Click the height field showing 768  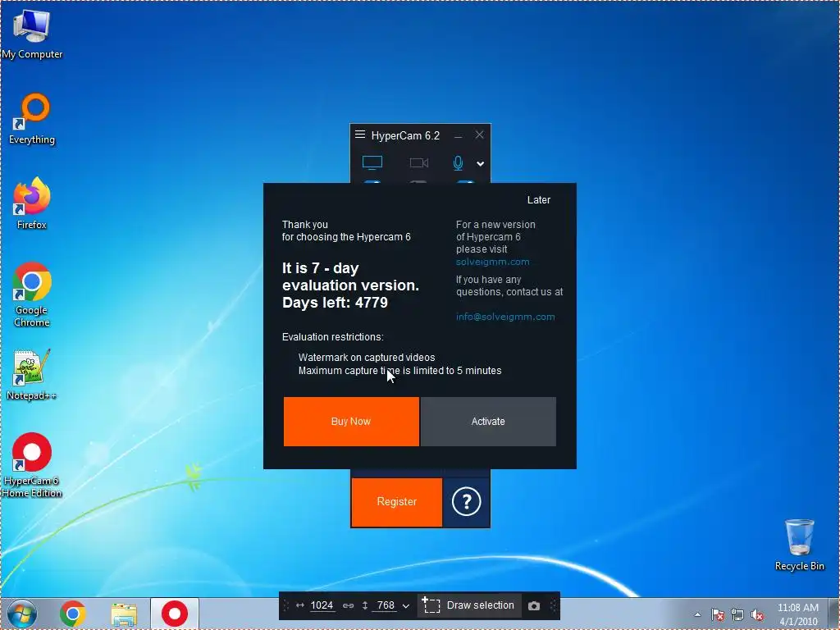click(386, 605)
